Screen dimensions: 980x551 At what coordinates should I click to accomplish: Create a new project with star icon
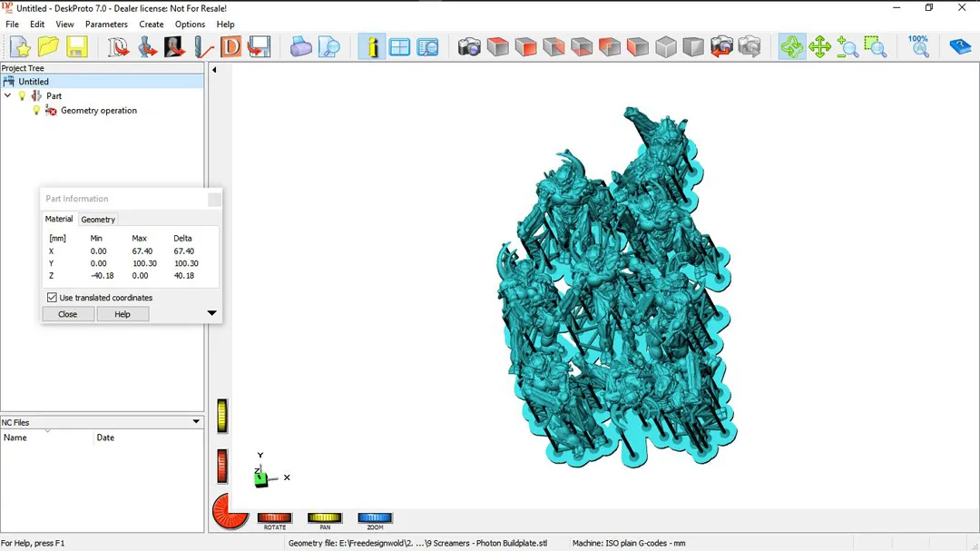(x=20, y=47)
